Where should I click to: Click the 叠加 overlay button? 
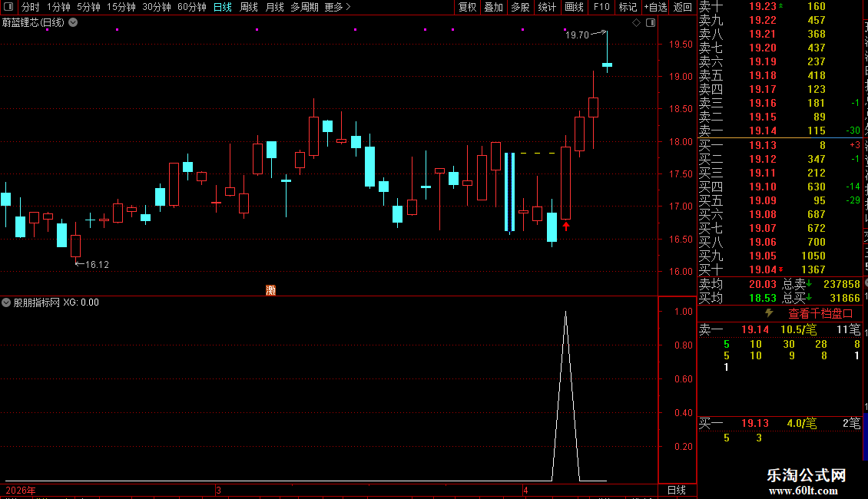[494, 7]
